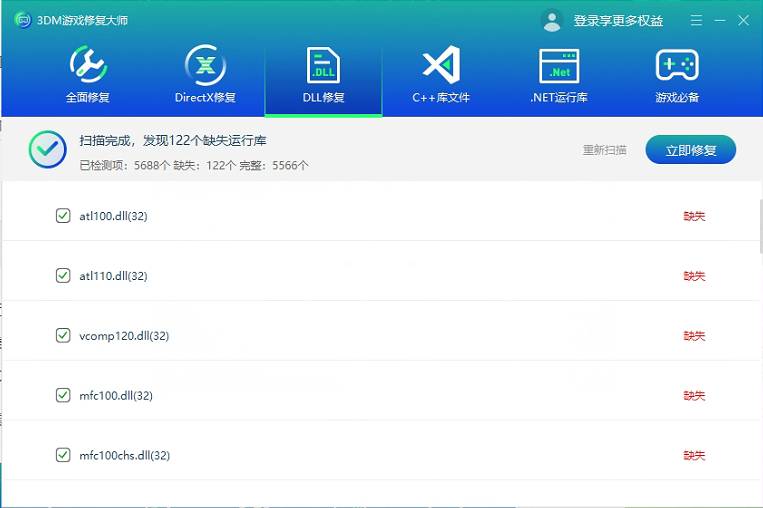Switch to the DirectX修复 tab label
This screenshot has height=508, width=763.
205,97
